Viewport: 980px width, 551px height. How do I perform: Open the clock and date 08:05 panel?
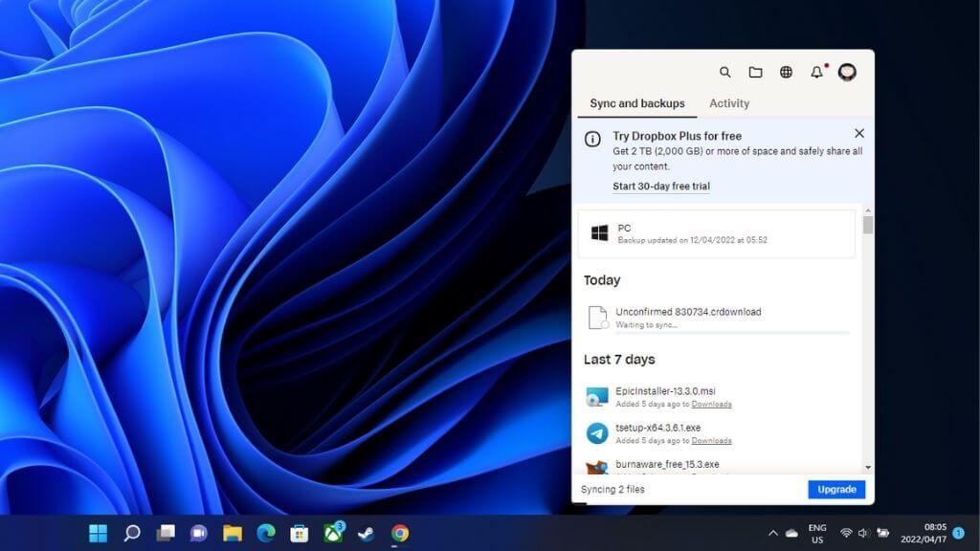pos(924,533)
